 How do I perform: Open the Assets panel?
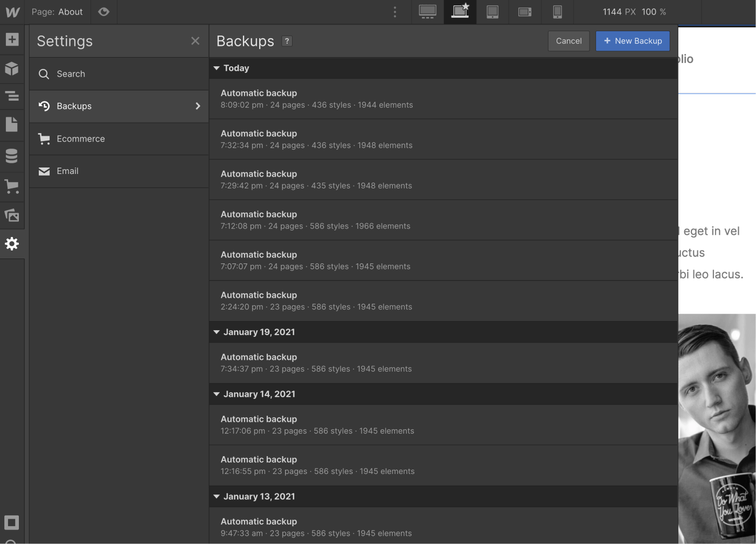coord(12,215)
